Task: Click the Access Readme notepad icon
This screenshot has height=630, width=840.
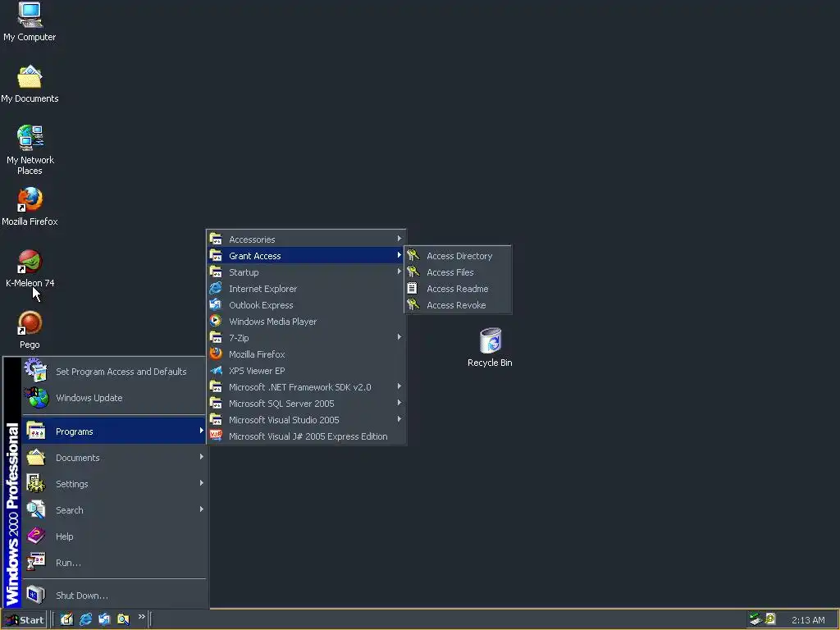Action: coord(412,288)
